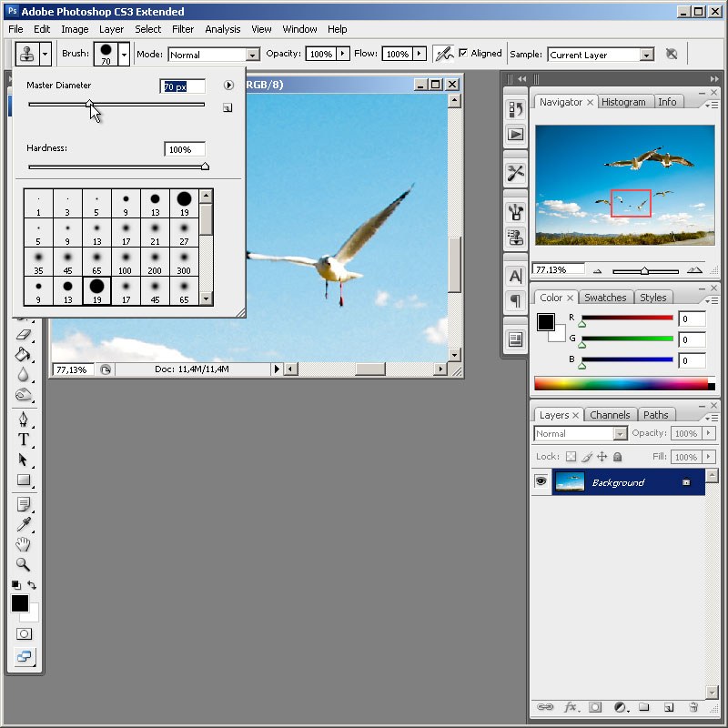Select the Zoom tool
Viewport: 728px width, 728px height.
(24, 564)
